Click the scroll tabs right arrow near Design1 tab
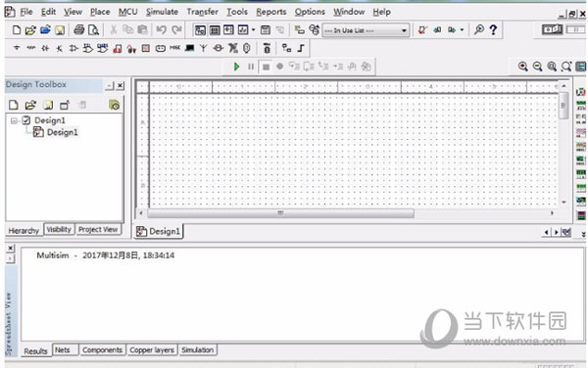The width and height of the screenshot is (588, 368). tap(556, 233)
